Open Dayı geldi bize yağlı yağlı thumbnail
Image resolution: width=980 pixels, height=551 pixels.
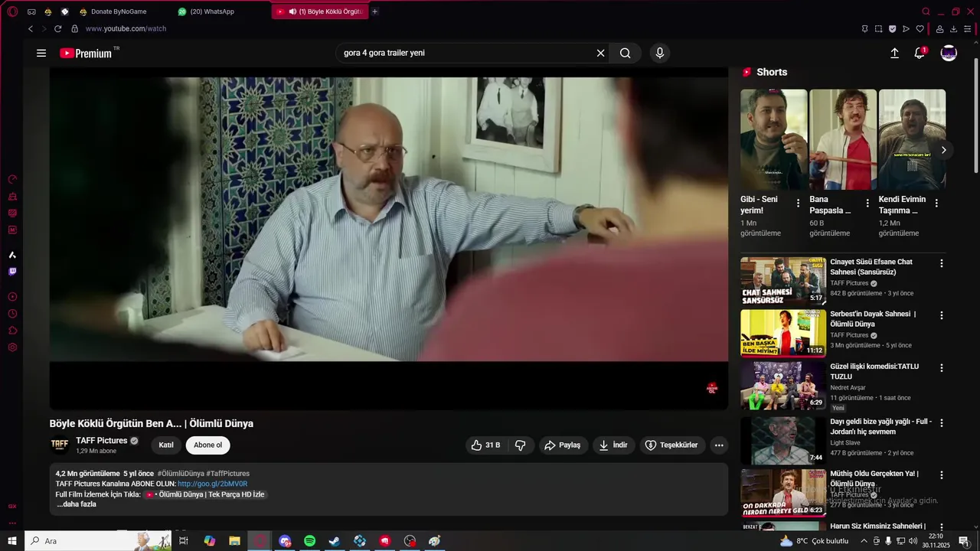click(783, 441)
